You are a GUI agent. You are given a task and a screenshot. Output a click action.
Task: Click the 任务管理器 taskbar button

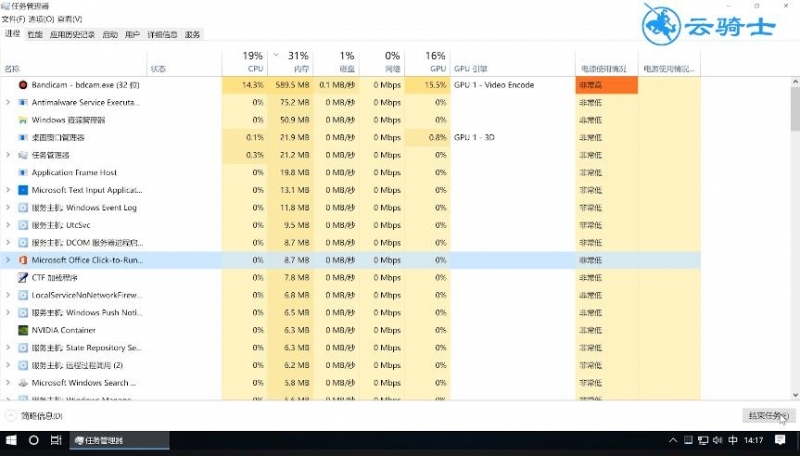pyautogui.click(x=119, y=440)
